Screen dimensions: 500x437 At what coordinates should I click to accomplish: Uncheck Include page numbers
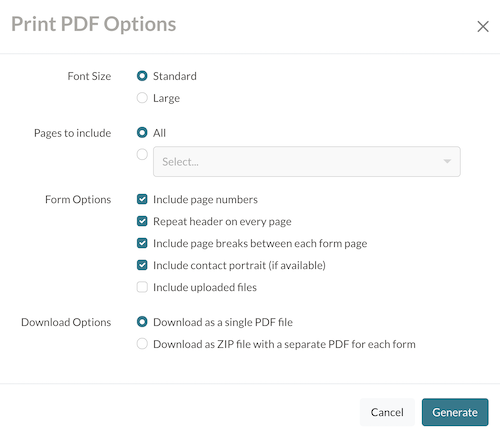(142, 199)
